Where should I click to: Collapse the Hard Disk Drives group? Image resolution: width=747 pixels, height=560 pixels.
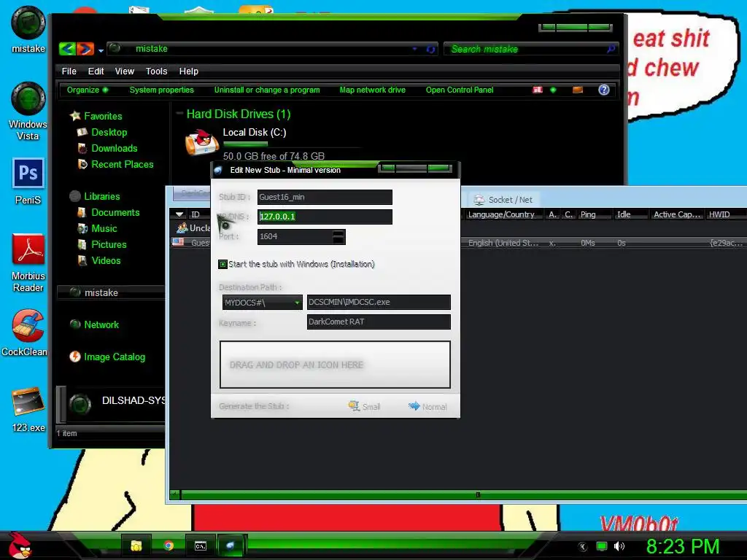179,113
